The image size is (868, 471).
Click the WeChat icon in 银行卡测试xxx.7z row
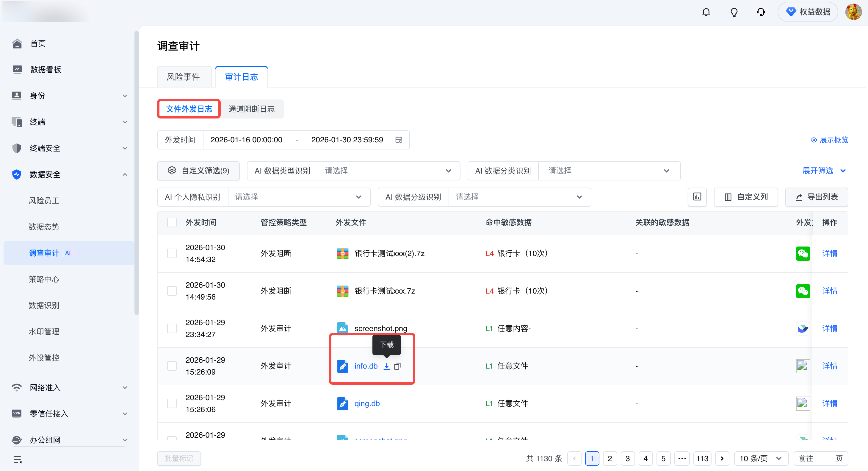click(x=803, y=291)
